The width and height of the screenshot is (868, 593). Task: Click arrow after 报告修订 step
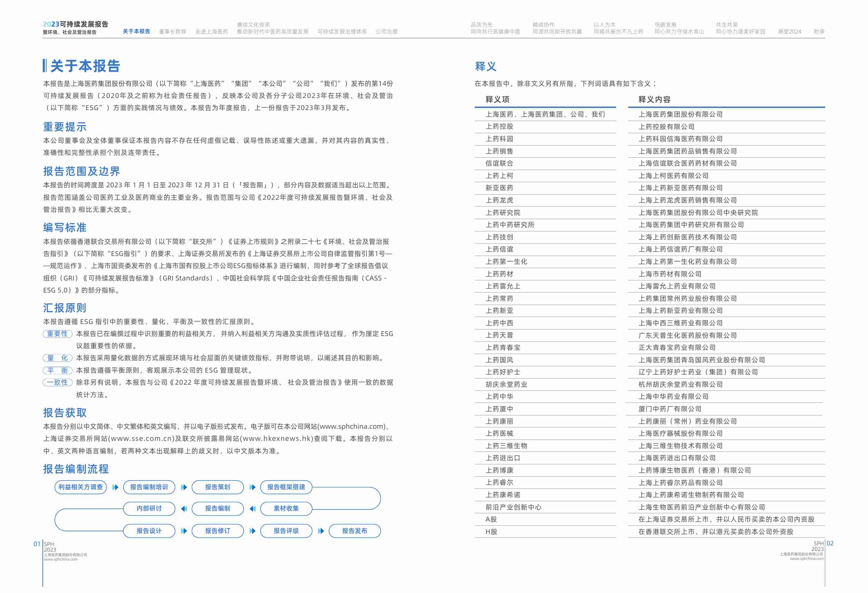coord(253,531)
